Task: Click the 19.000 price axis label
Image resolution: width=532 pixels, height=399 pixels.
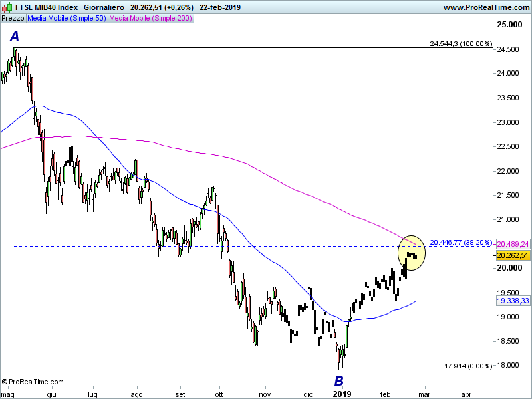Action: click(508, 317)
